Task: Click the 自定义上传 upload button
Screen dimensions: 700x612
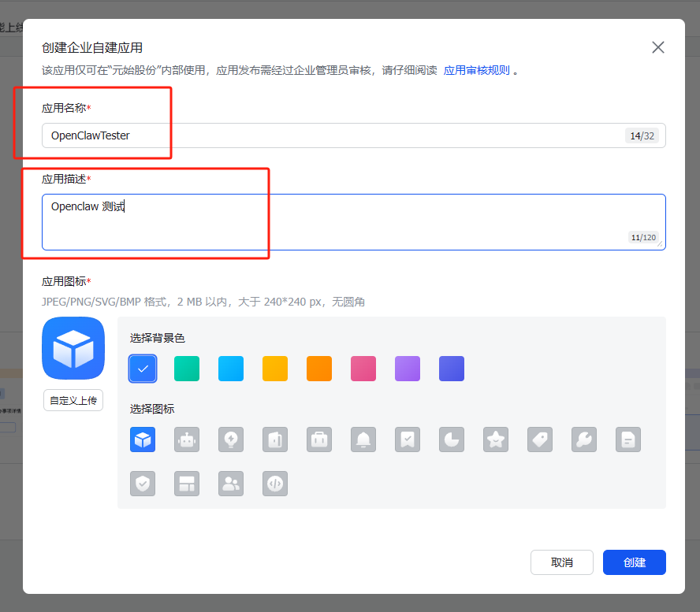Action: (73, 400)
